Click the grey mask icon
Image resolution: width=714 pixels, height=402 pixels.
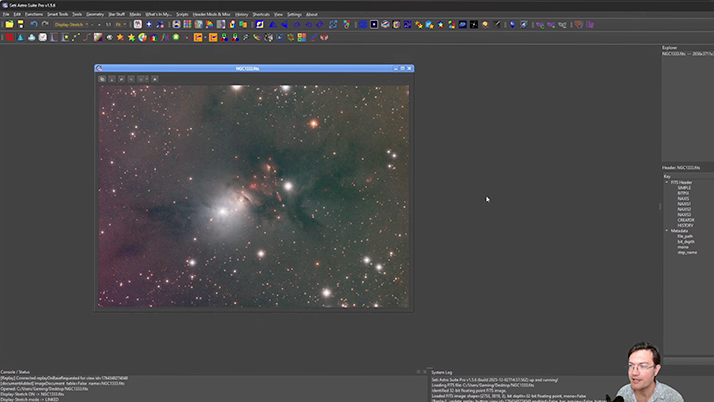tap(563, 25)
